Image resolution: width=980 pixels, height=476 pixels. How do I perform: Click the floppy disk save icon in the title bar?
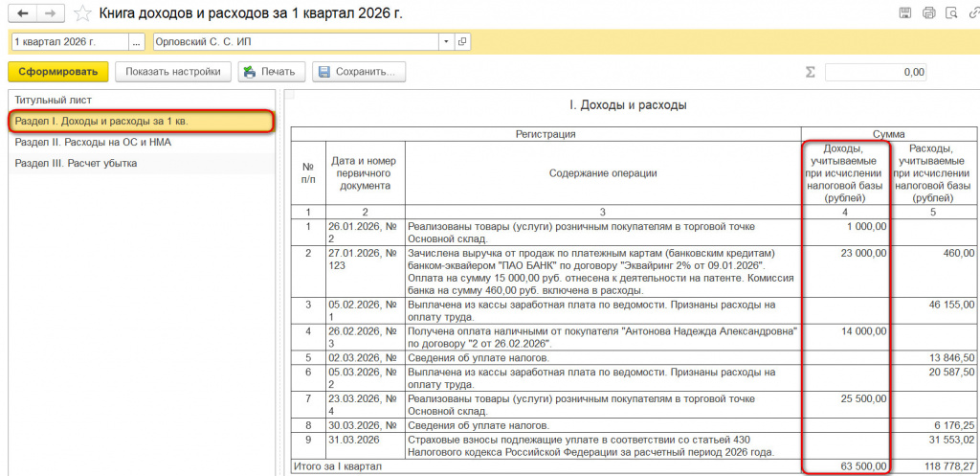pos(904,12)
